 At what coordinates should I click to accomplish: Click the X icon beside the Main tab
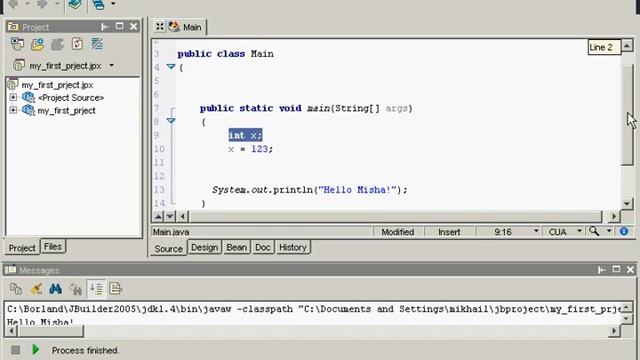[x=160, y=27]
